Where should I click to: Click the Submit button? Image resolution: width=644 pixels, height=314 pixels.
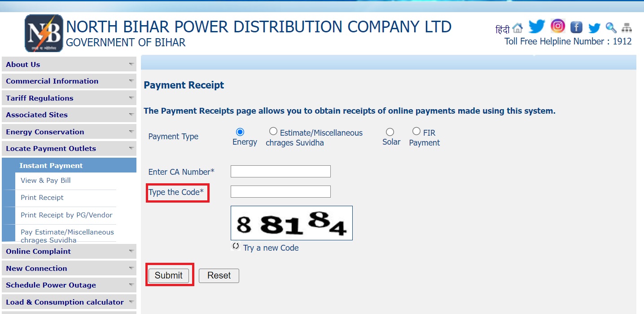coord(170,275)
